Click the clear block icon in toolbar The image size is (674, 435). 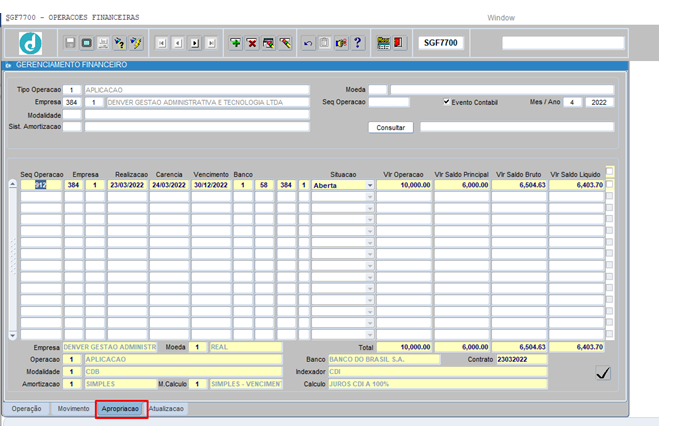[269, 43]
